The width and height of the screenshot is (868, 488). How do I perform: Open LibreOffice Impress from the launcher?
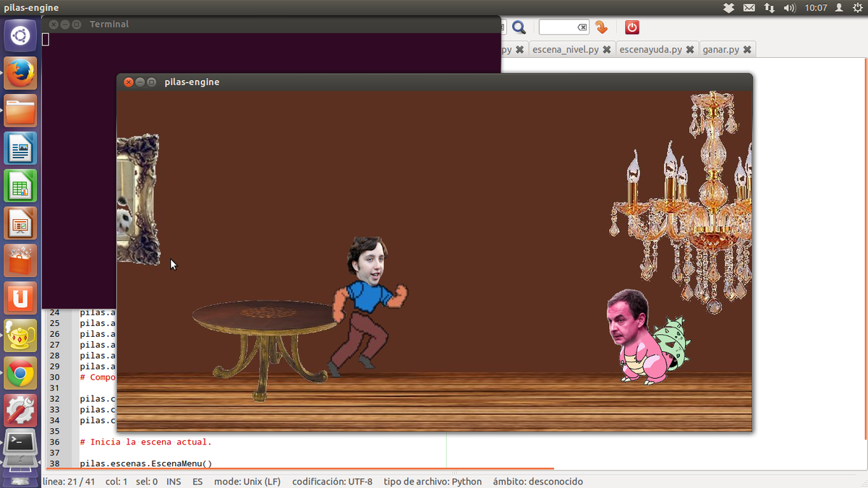click(20, 223)
